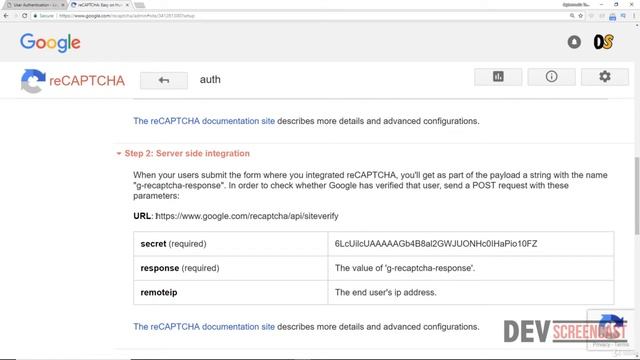This screenshot has height=360, width=640.
Task: Open the lower reCAPTCHA documentation site link
Action: (x=204, y=327)
